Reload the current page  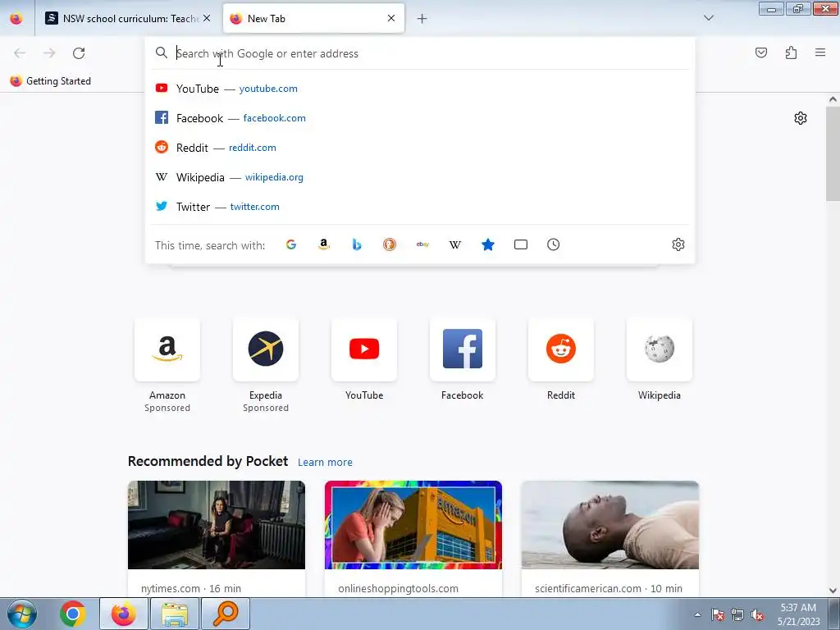pyautogui.click(x=79, y=53)
